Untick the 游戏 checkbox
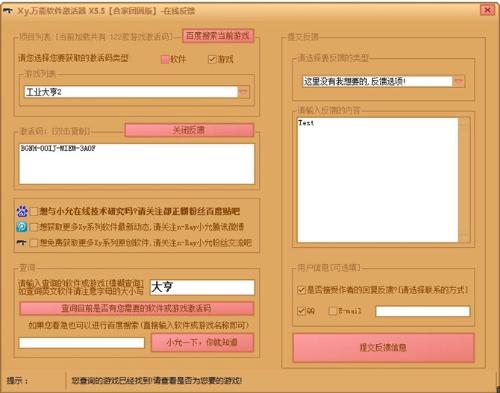500x393 pixels. tap(212, 59)
